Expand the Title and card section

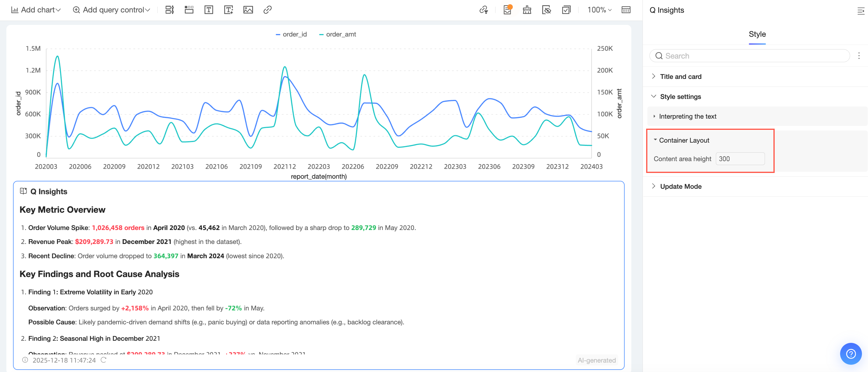point(681,76)
